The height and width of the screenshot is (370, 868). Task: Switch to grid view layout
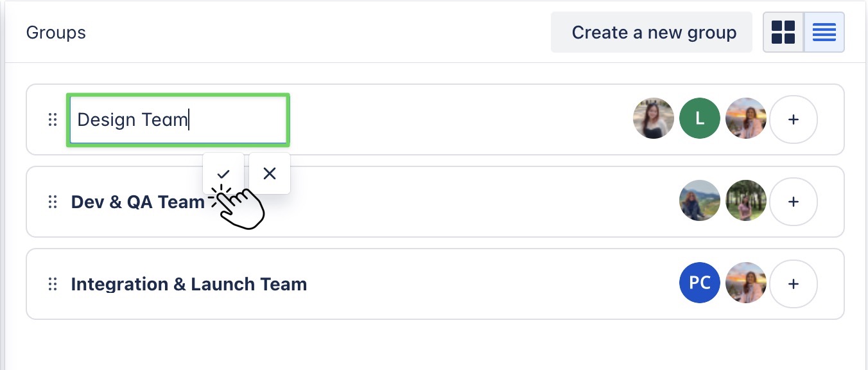(783, 31)
